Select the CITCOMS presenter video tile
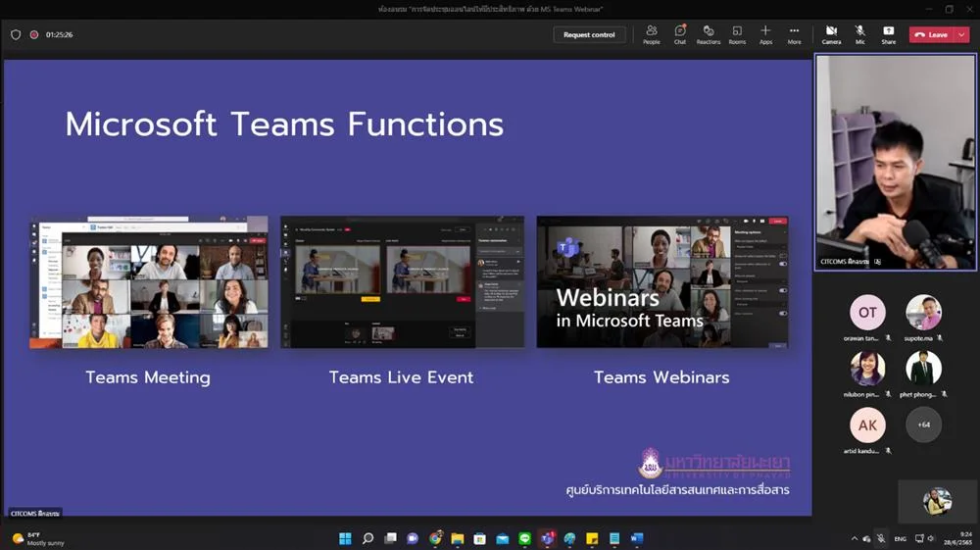 coord(896,163)
